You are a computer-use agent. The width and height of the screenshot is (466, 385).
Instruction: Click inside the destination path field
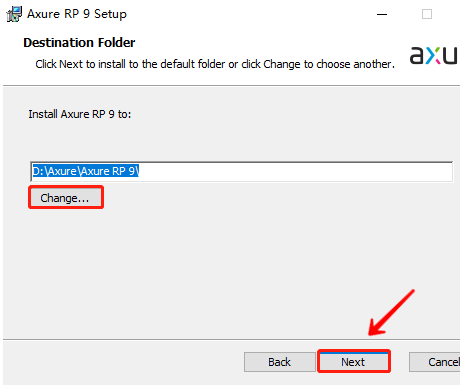[242, 171]
